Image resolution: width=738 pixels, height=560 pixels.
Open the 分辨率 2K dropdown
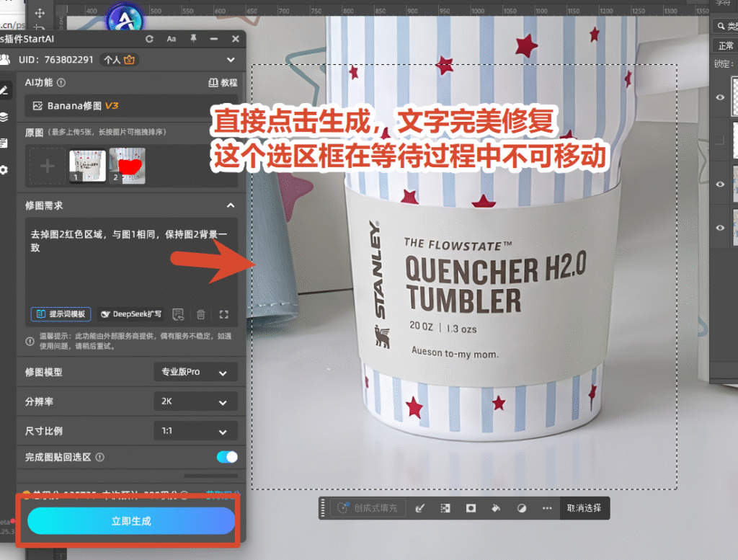195,401
